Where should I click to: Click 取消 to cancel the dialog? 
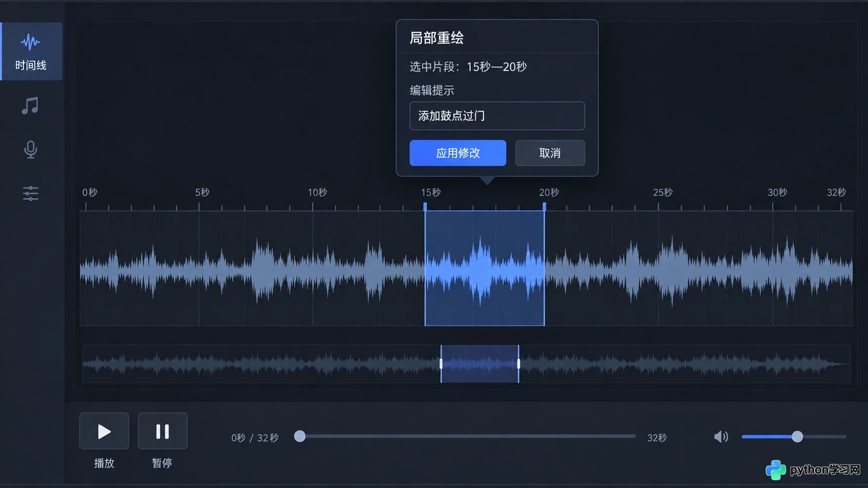click(x=550, y=153)
